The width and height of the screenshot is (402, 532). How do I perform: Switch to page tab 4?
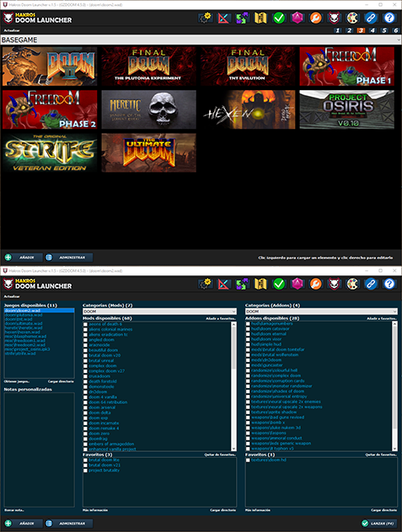pyautogui.click(x=373, y=30)
